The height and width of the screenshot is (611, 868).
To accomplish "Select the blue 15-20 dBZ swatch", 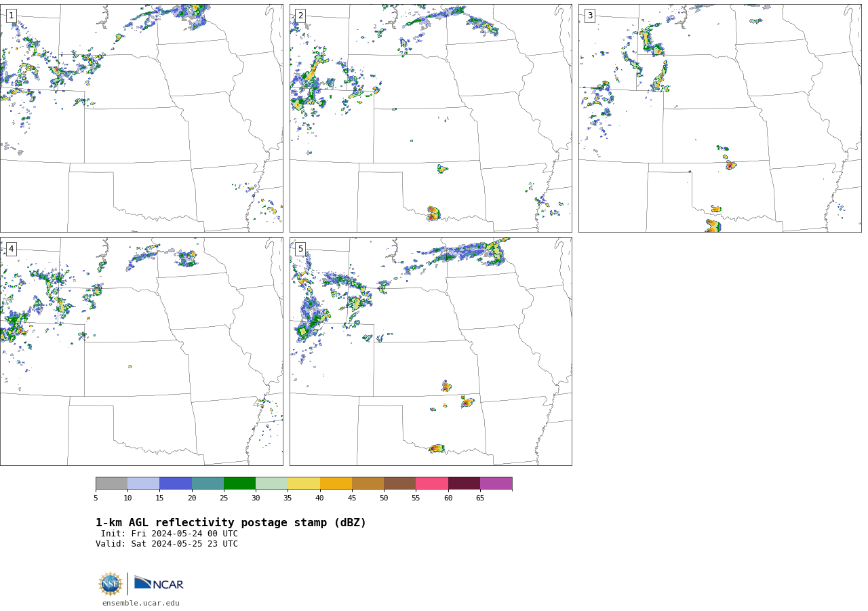I will click(176, 483).
